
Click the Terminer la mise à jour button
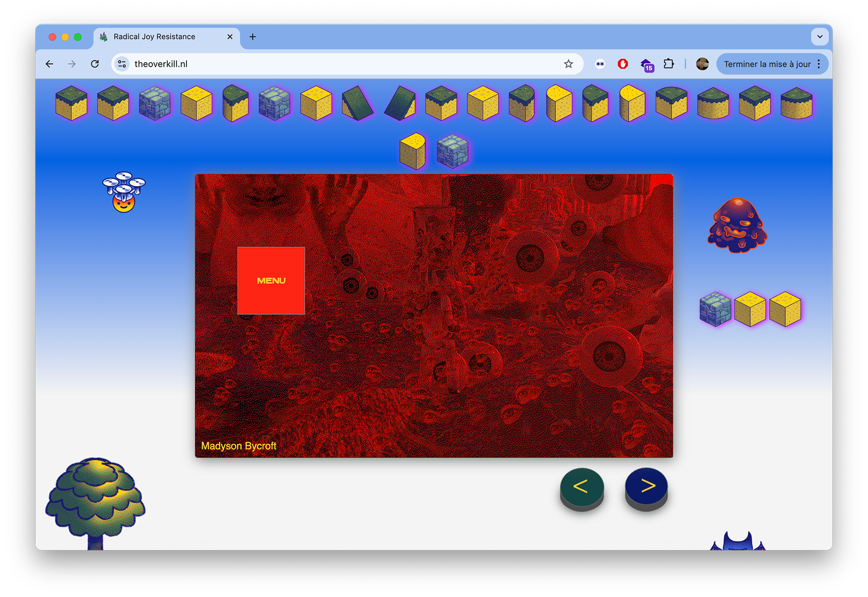[767, 64]
